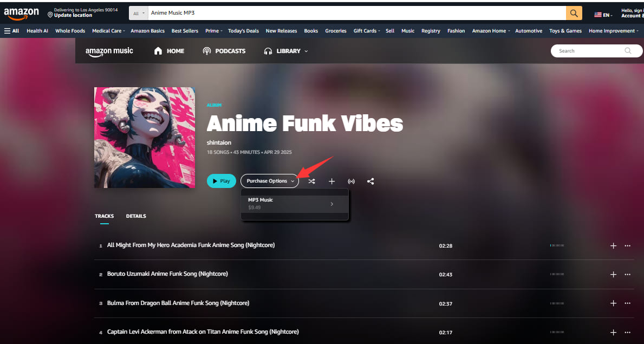The image size is (644, 344).
Task: Open Books link
Action: coord(311,31)
